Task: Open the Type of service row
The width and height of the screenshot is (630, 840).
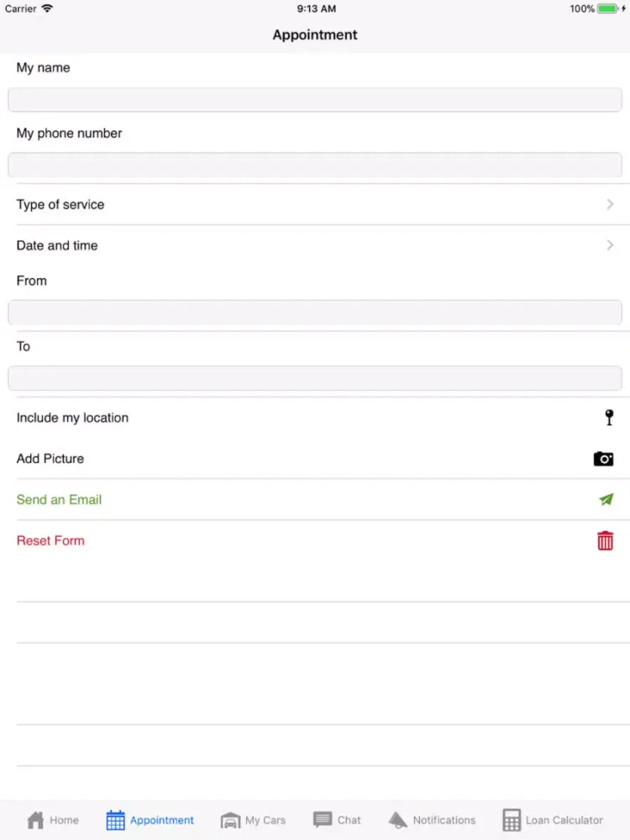Action: (x=252, y=204)
